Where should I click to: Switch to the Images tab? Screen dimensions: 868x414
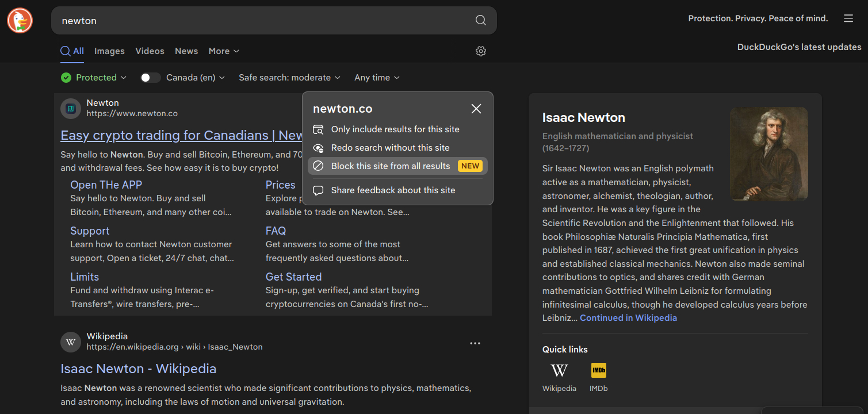pos(109,51)
